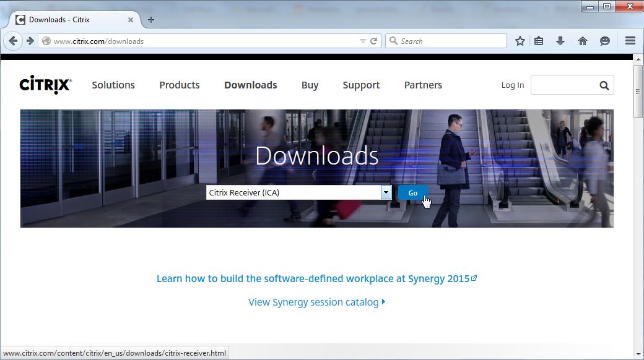Open the Downloads arrow in toolbar
This screenshot has width=644, height=360.
pyautogui.click(x=560, y=41)
